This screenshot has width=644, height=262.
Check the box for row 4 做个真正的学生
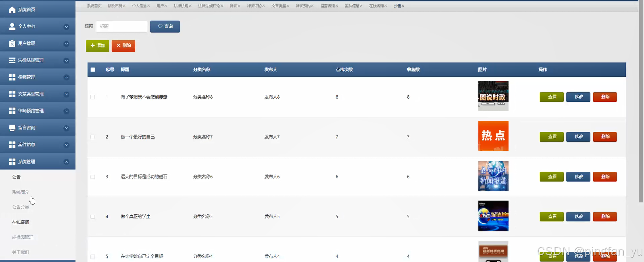[x=93, y=217]
